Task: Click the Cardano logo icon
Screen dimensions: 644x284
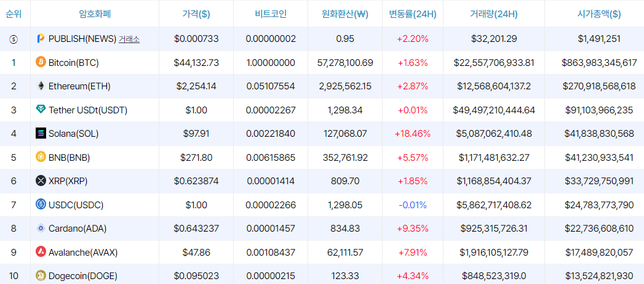Action: 41,228
